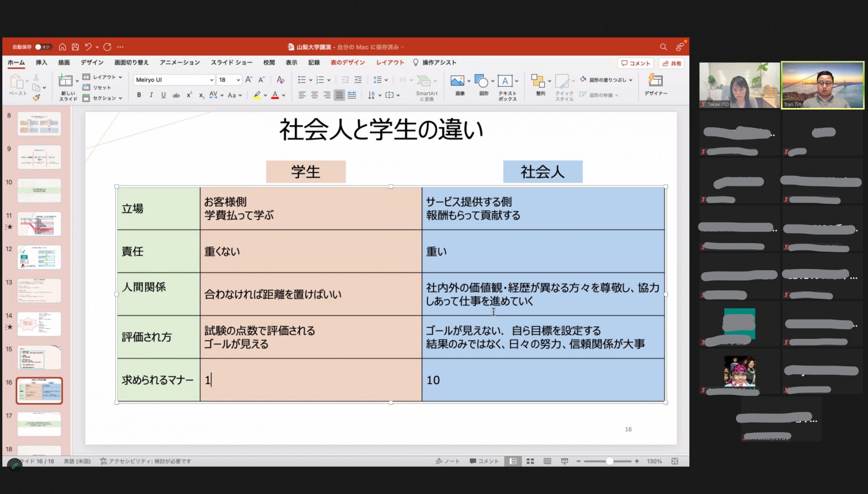Insert a text box (テキストボックス)
Screen dimensions: 868x494
507,87
